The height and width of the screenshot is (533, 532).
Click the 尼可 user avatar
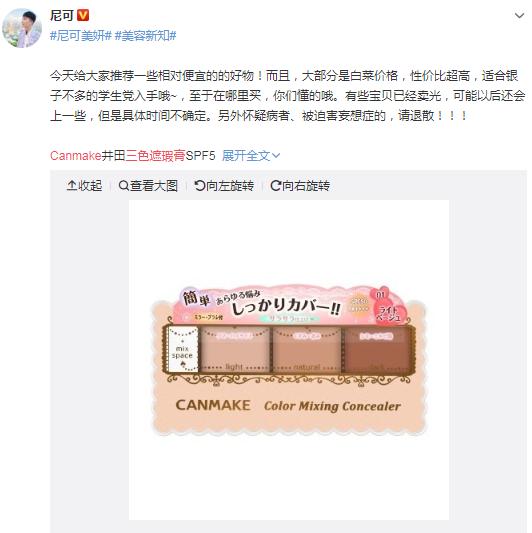[22, 28]
